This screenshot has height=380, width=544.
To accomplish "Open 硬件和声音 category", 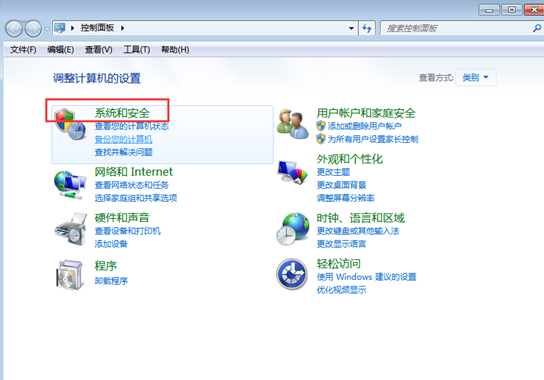I will pyautogui.click(x=122, y=218).
